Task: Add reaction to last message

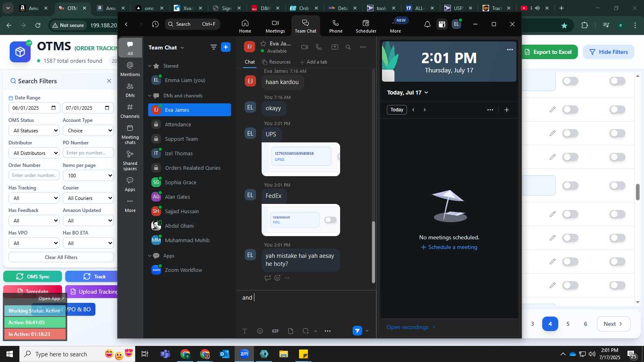Action: [277, 278]
